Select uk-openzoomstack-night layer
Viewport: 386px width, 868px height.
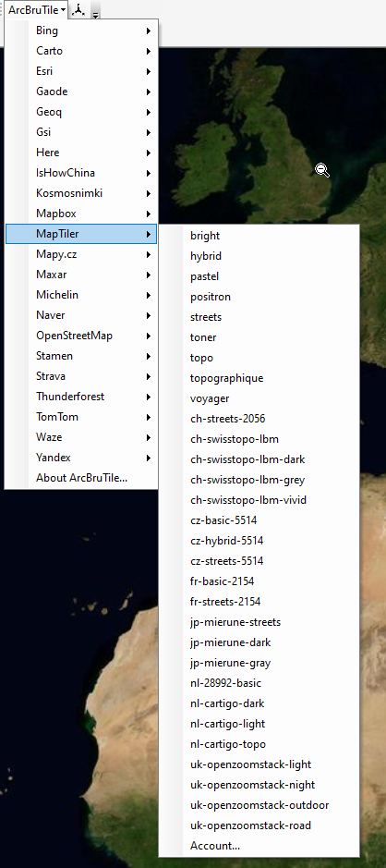(x=259, y=785)
